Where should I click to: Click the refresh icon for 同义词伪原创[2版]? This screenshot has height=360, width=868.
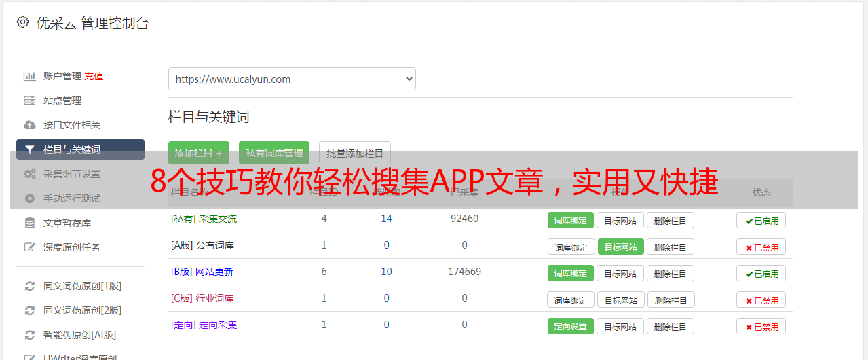click(x=29, y=310)
